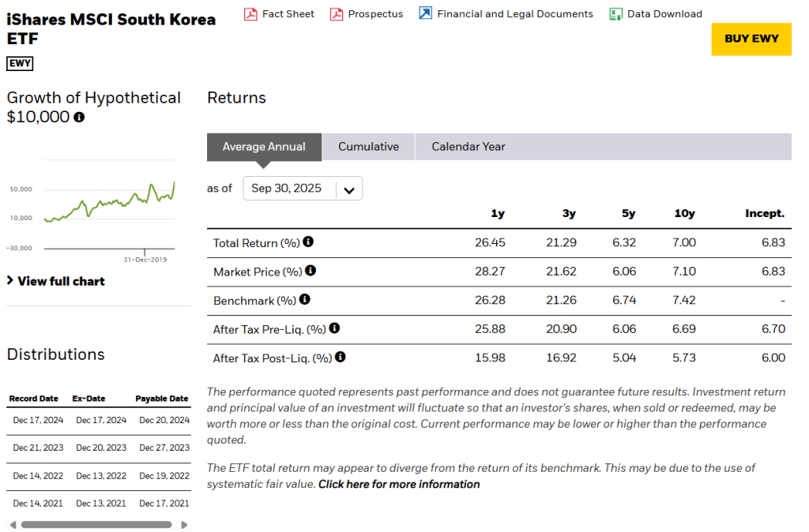Screen dimensions: 809x532
Task: Click payable date Dec 20, 2024
Action: [x=164, y=421]
